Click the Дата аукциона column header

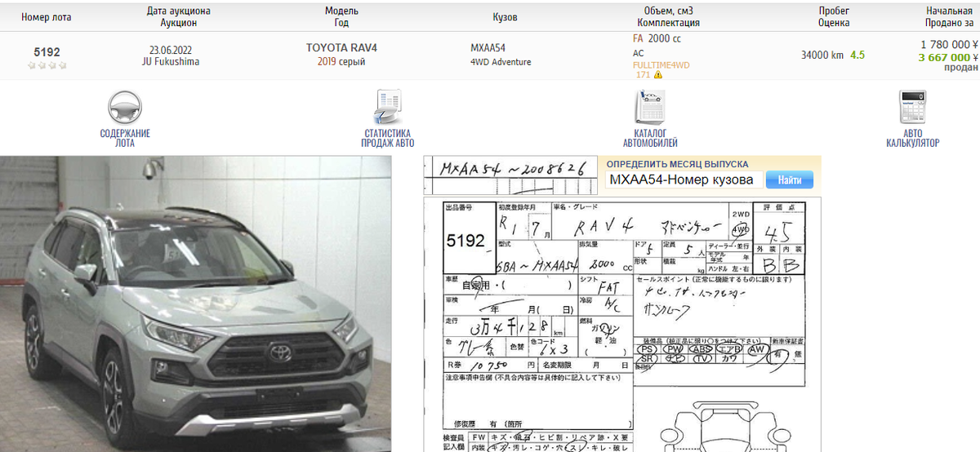(x=179, y=17)
